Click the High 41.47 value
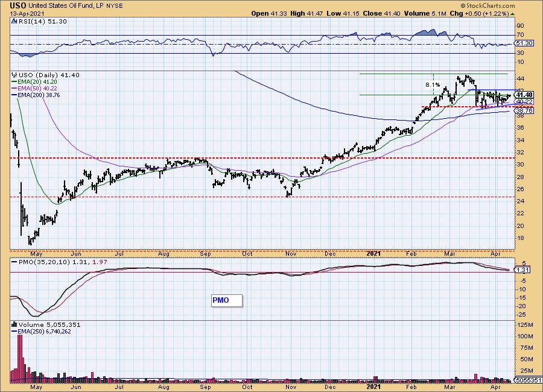Screen dimensions: 543x392 point(306,13)
